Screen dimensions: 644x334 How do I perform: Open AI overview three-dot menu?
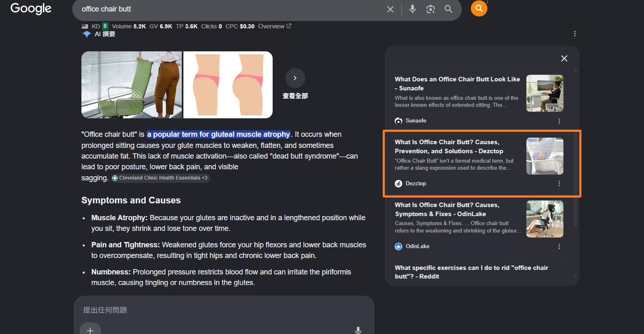(575, 34)
